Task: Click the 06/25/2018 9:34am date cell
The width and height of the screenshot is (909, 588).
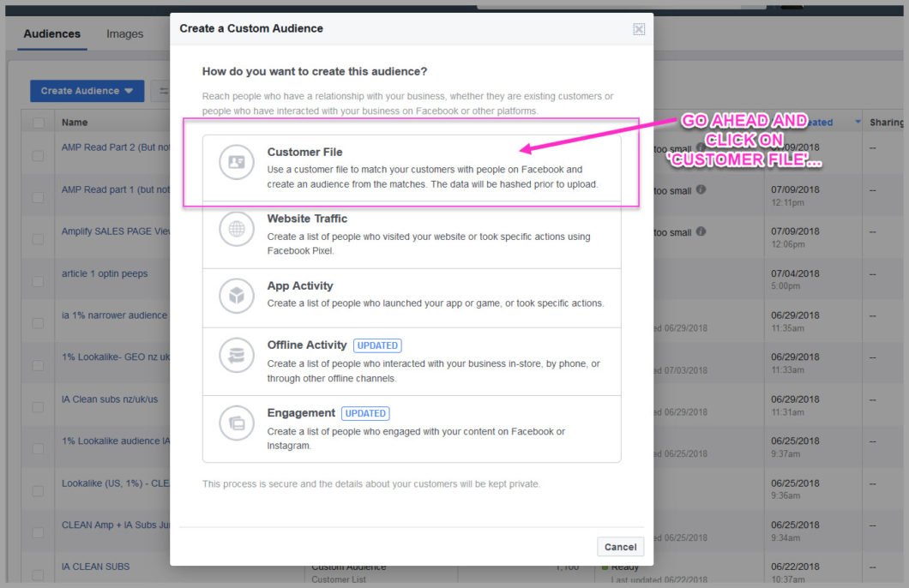Action: [796, 531]
